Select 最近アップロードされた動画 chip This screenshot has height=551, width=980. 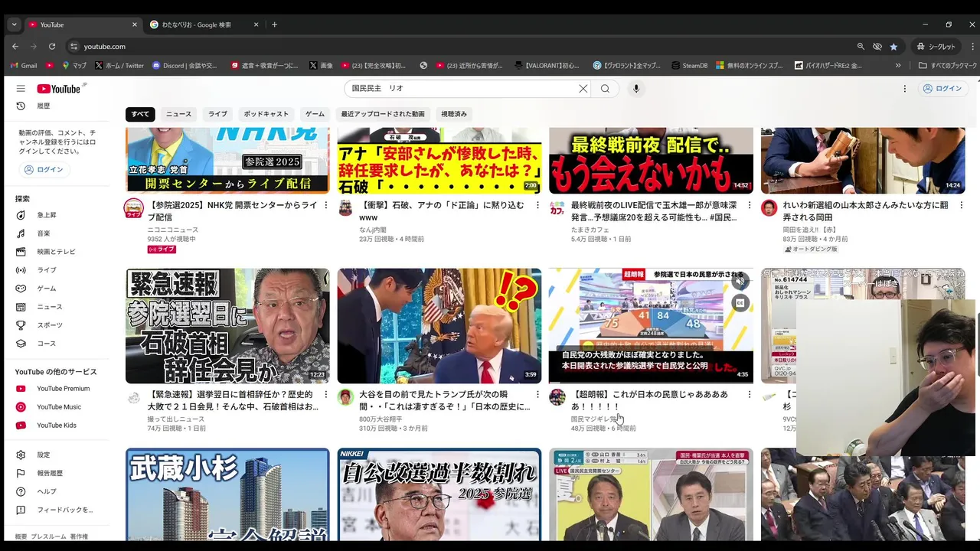pos(383,114)
